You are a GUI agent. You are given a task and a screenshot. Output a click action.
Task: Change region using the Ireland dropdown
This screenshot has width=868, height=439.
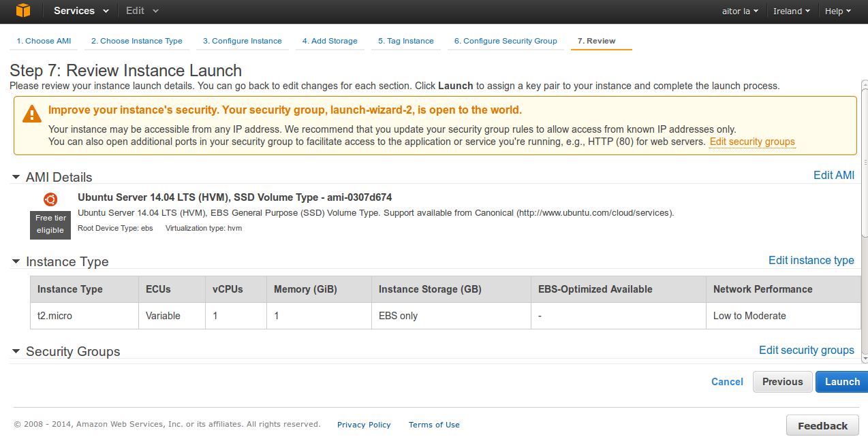(x=791, y=12)
